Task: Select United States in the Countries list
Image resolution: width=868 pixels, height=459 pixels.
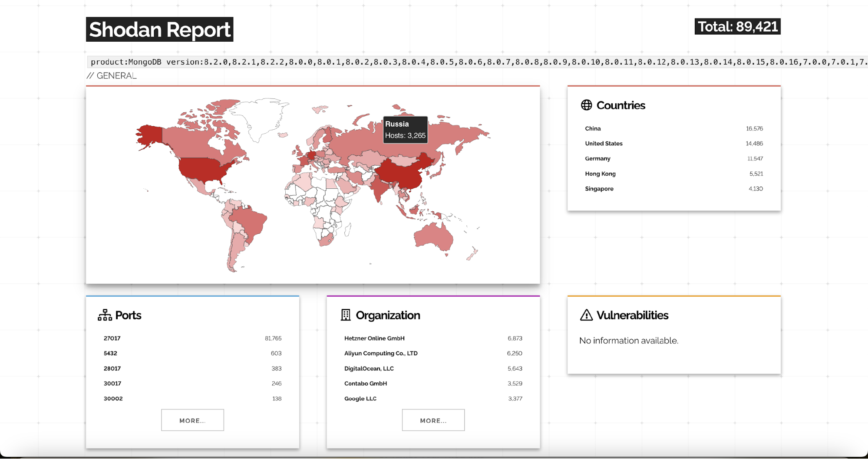Action: click(604, 144)
